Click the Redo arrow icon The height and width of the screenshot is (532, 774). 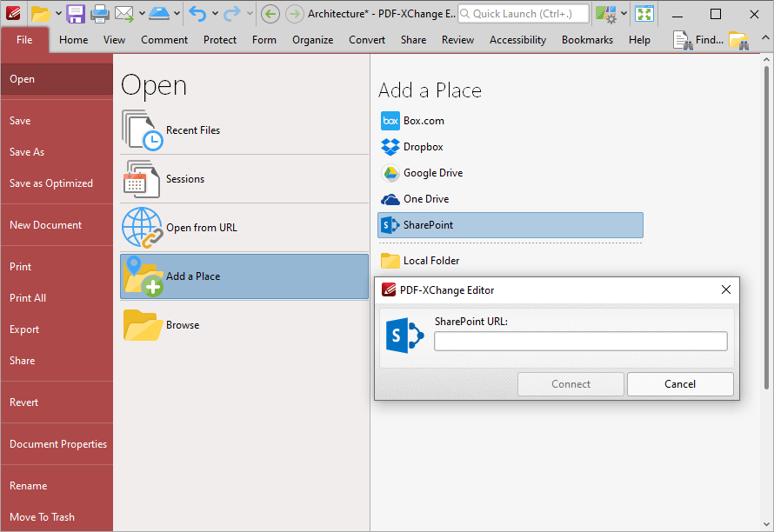pos(232,14)
